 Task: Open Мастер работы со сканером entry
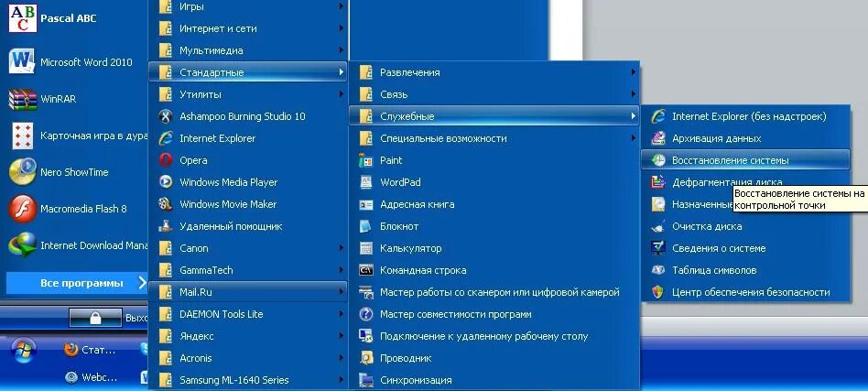[x=494, y=292]
